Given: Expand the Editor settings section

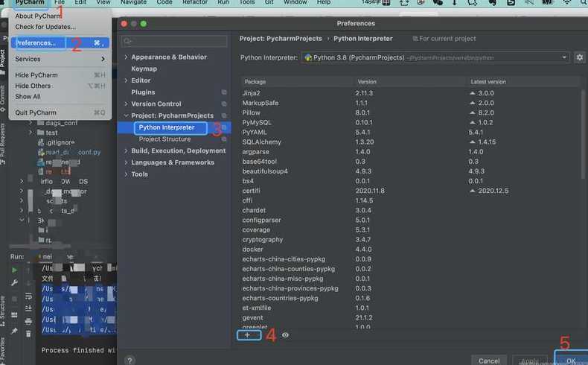Looking at the screenshot, I should [x=126, y=80].
